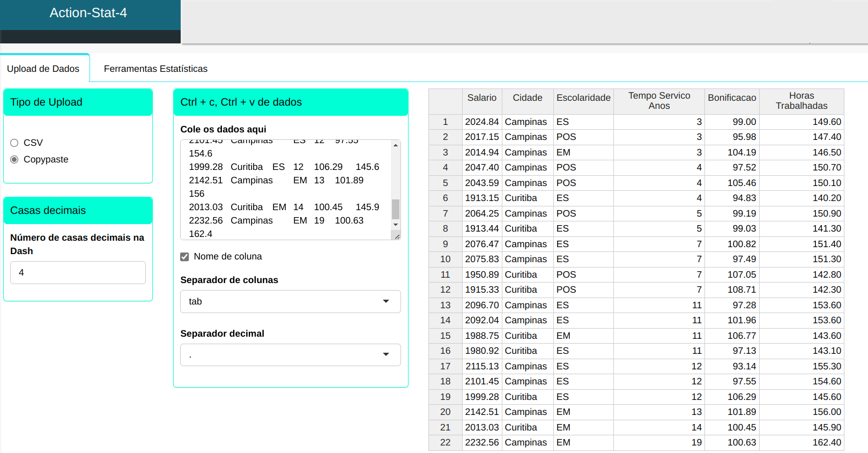Click the Cidade column header
The height and width of the screenshot is (453, 868).
point(527,98)
